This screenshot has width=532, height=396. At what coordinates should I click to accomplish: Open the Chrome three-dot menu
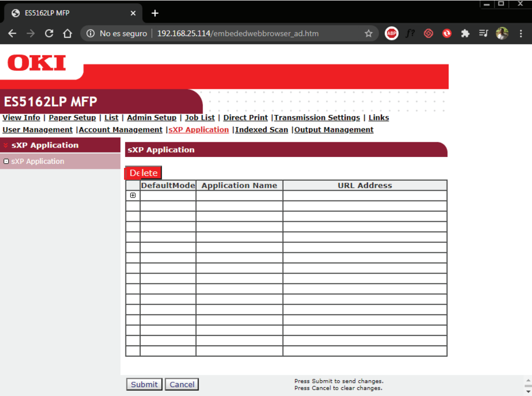click(521, 34)
